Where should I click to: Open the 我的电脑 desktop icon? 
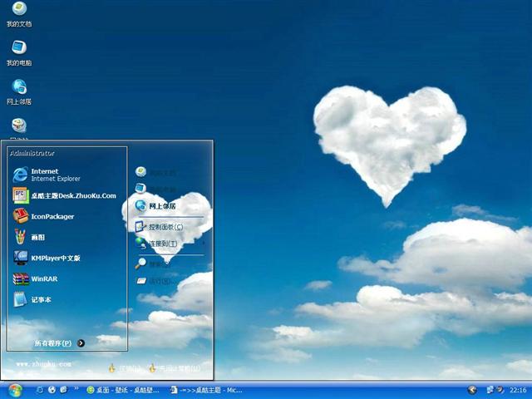19,52
